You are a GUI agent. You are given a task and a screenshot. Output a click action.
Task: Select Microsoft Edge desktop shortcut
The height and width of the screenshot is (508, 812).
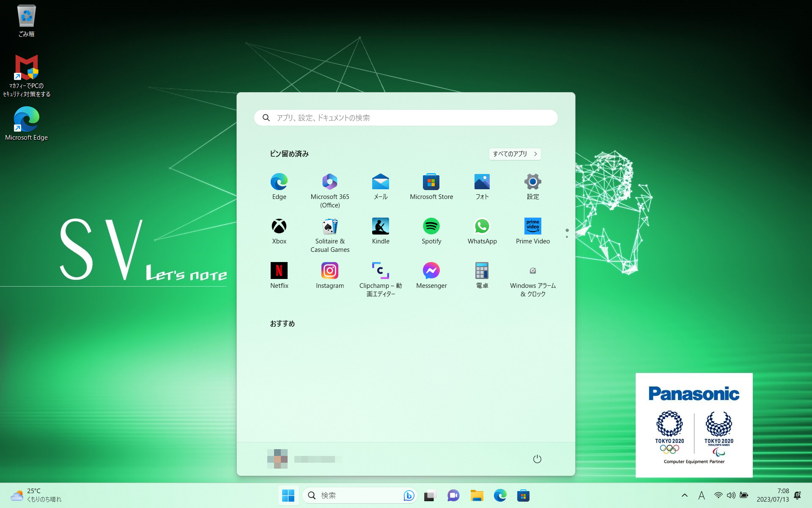26,124
